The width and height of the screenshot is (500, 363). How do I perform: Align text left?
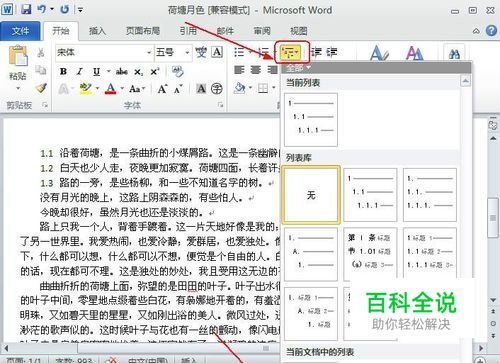coord(239,70)
